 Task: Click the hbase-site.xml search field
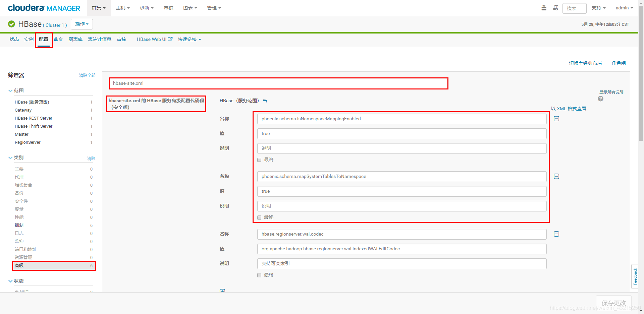[x=278, y=83]
